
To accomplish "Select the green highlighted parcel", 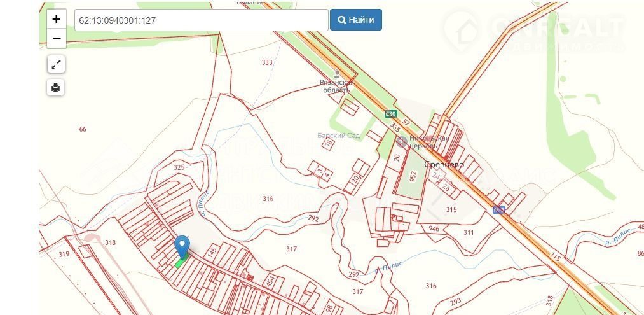I will [x=181, y=261].
